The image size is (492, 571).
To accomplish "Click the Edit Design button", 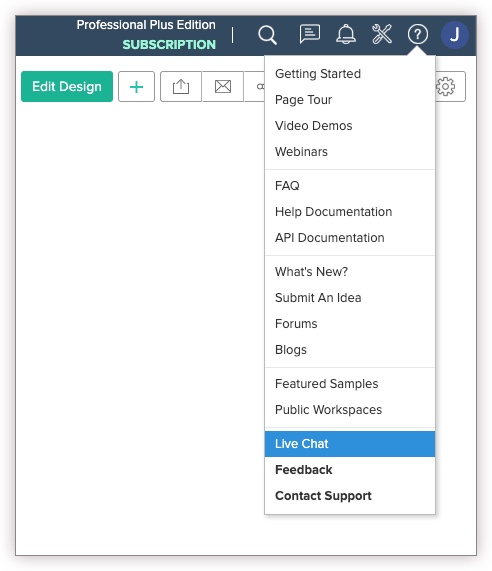I will coord(67,87).
